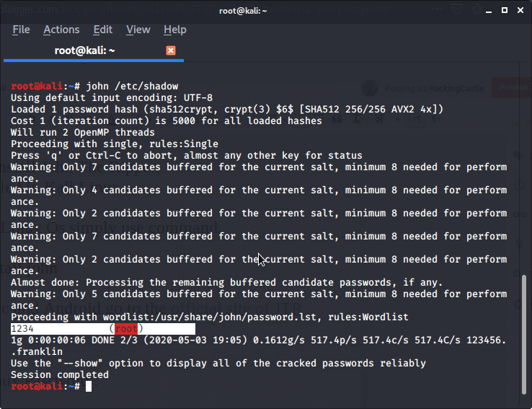Open the View menu
The width and height of the screenshot is (532, 409).
pos(138,30)
